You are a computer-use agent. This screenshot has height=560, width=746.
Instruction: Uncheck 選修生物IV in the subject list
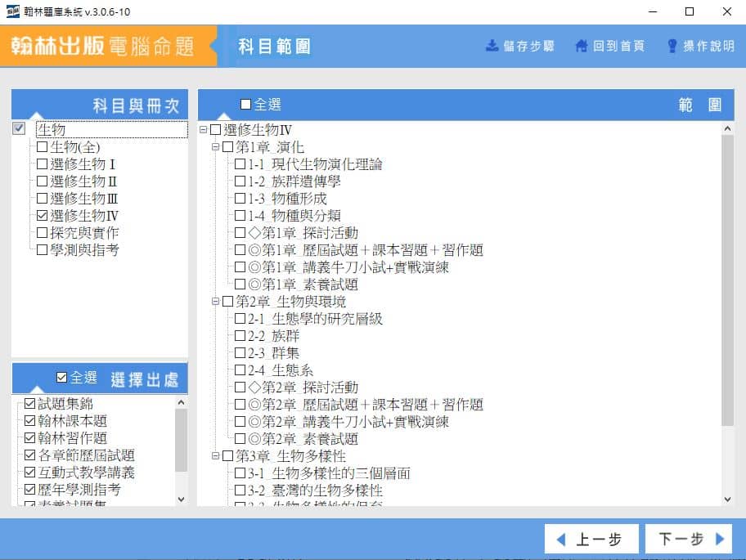42,215
